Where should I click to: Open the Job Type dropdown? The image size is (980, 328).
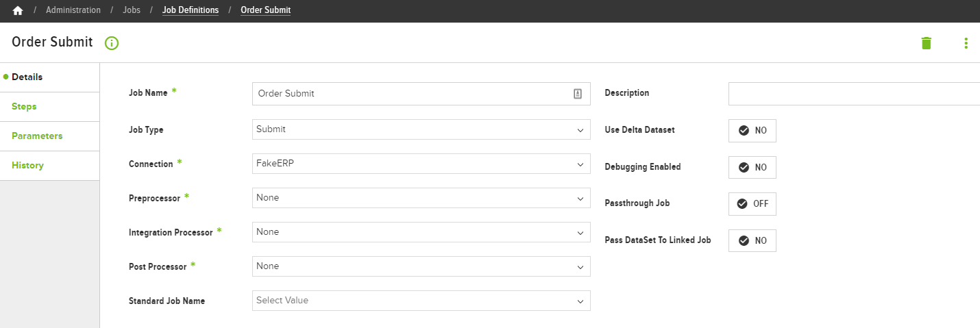421,129
